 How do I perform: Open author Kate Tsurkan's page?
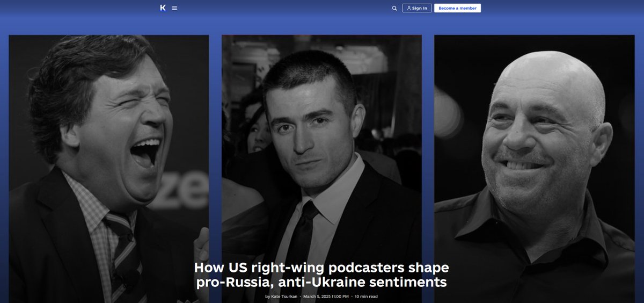click(283, 296)
